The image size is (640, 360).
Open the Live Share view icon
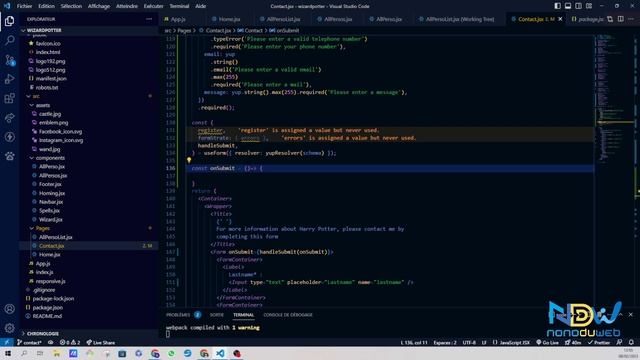coord(9,118)
